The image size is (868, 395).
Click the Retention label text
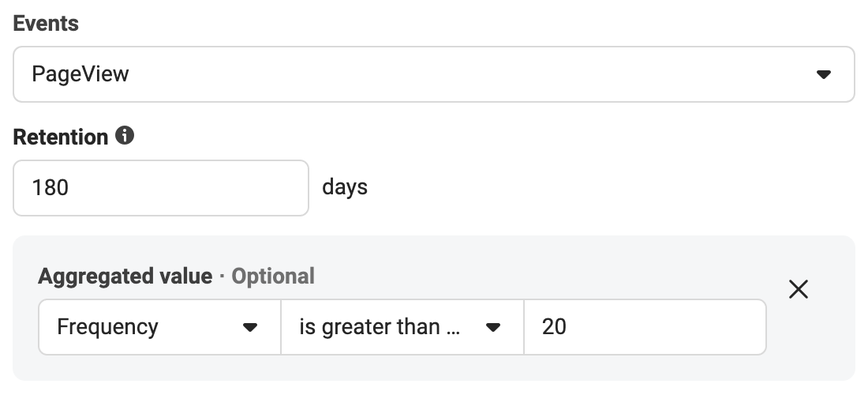coord(60,137)
